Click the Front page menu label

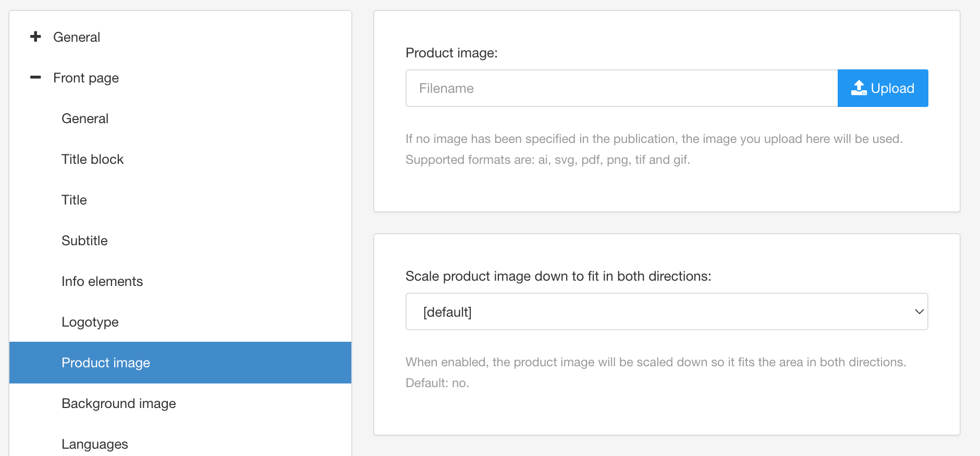[x=86, y=77]
